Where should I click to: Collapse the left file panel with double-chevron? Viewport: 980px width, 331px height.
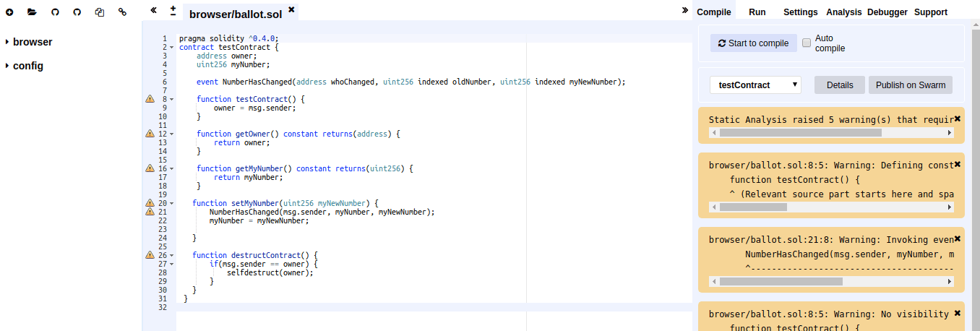[153, 11]
